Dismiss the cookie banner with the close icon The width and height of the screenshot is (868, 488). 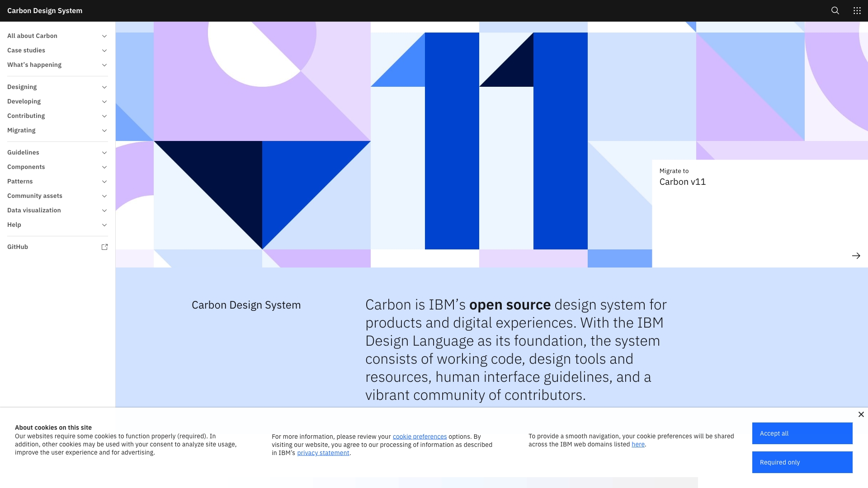860,414
